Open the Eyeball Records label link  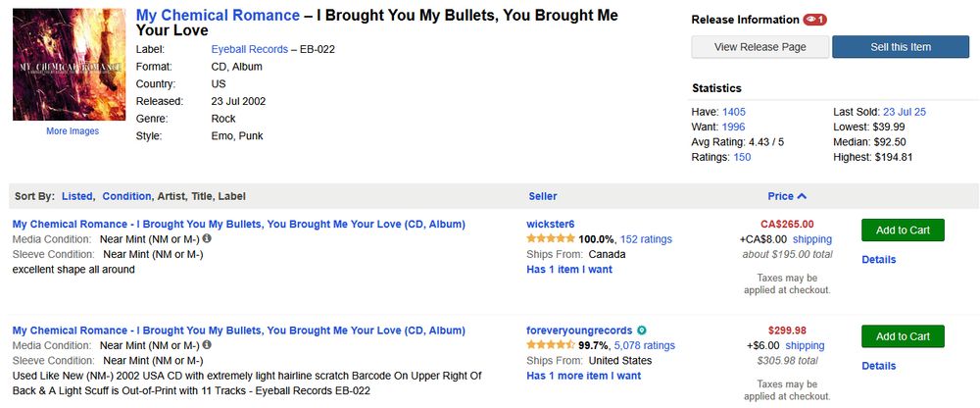[x=250, y=49]
